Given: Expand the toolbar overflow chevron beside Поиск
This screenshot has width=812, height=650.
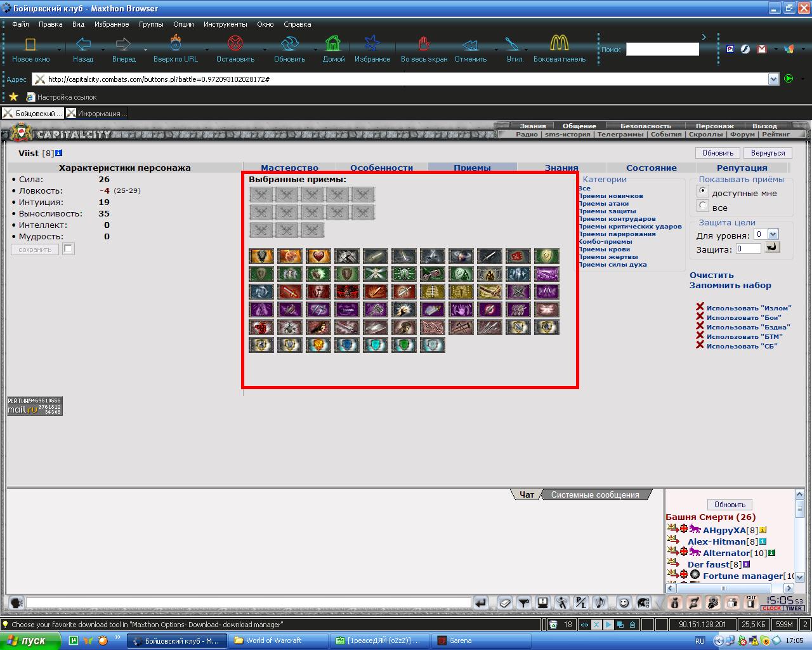Looking at the screenshot, I should [704, 37].
